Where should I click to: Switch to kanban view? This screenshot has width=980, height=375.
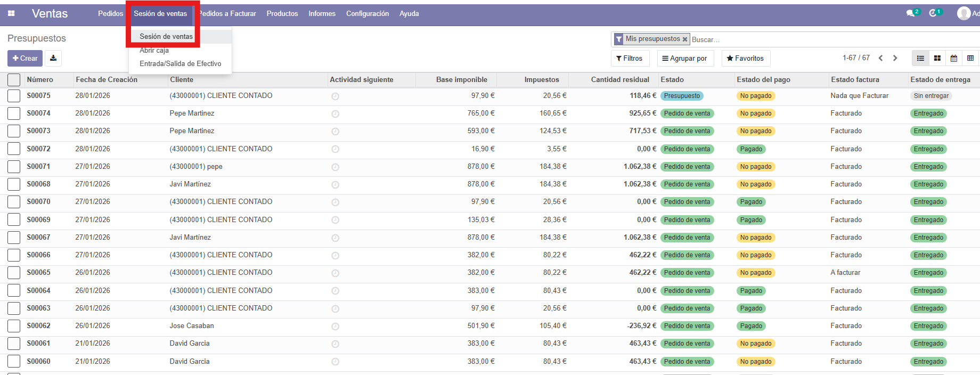937,58
